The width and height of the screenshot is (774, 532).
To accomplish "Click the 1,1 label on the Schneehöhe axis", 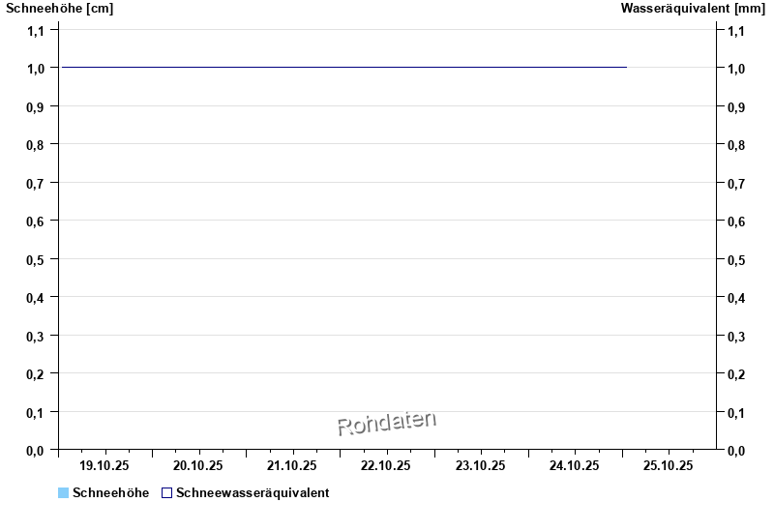I will (x=36, y=30).
